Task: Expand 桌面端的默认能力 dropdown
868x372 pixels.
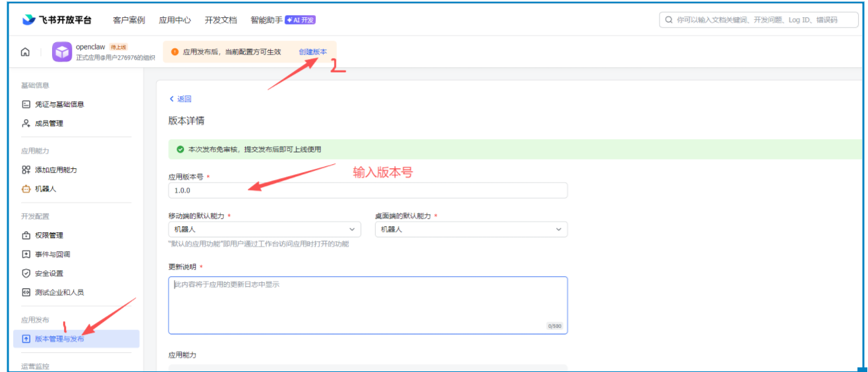Action: [471, 230]
